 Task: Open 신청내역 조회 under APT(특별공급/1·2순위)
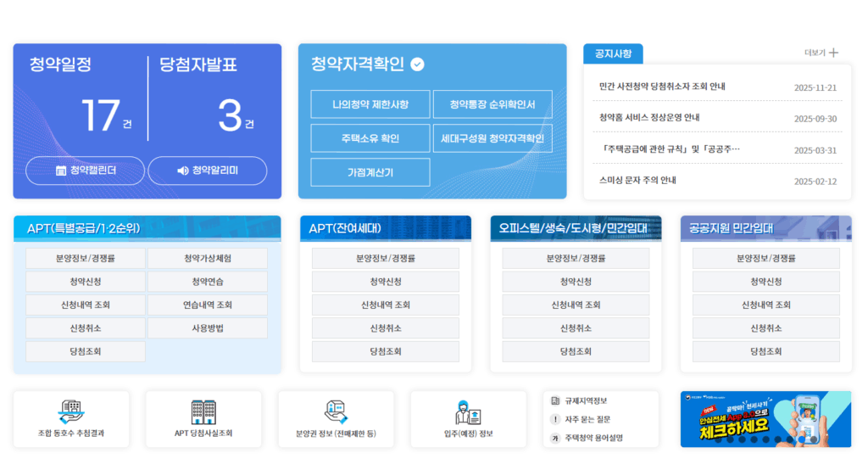(86, 305)
